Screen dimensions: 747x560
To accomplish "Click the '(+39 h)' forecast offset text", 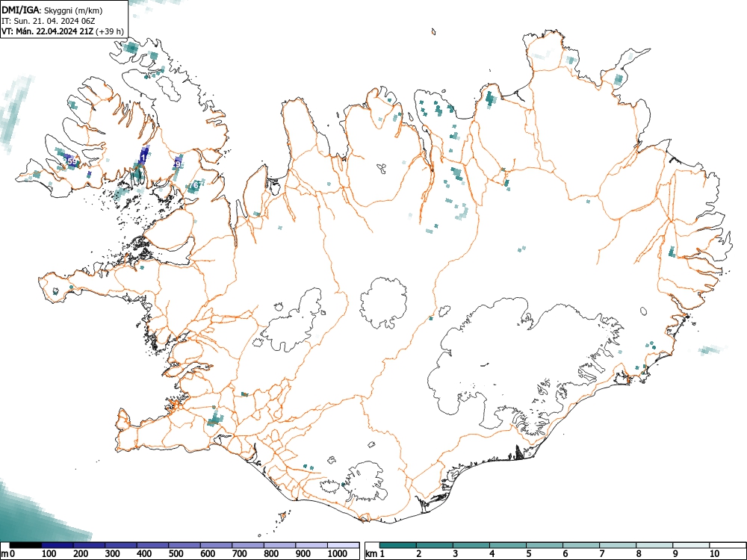I will [110, 32].
